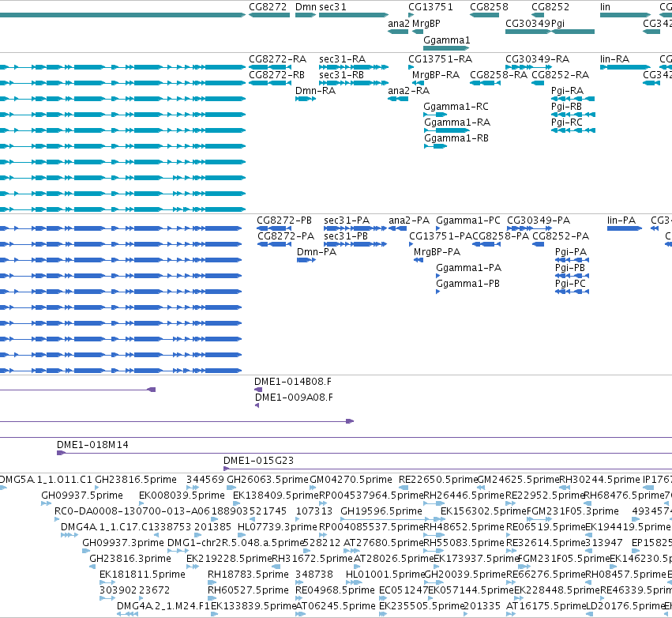The height and width of the screenshot is (618, 672).
Task: Select the Ggamma1-RC transcript label
Action: pos(456,107)
